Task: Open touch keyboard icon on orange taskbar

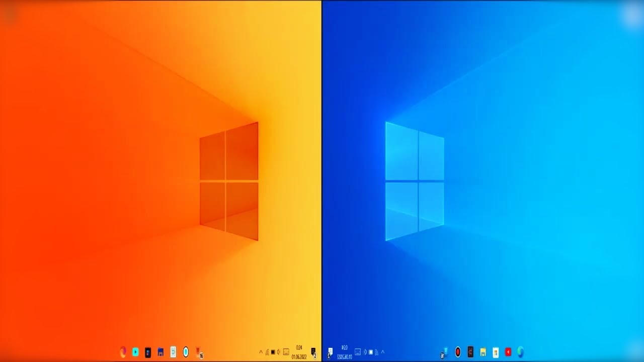Action: point(286,352)
